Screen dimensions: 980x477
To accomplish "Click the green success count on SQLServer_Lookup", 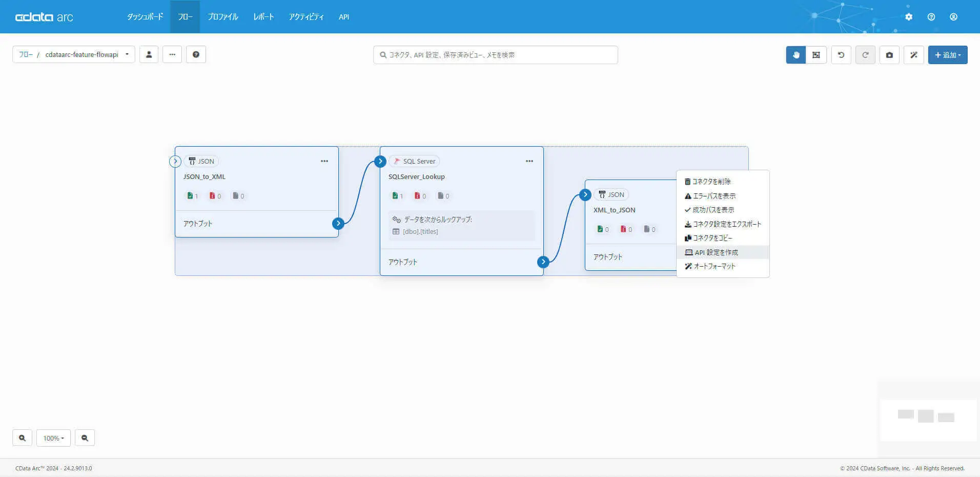I will pyautogui.click(x=398, y=196).
